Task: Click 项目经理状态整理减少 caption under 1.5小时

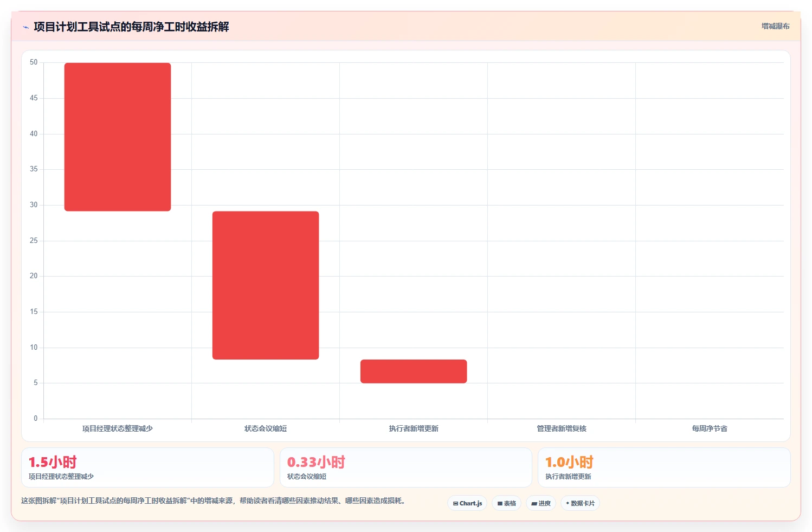Action: pyautogui.click(x=61, y=477)
